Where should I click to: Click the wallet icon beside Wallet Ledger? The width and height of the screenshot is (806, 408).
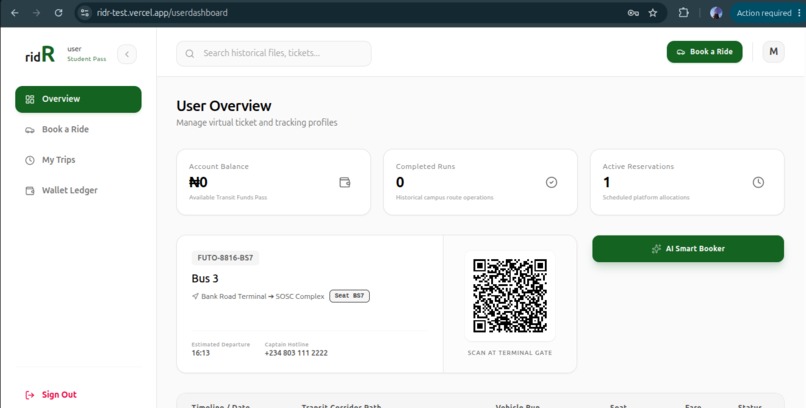tap(30, 191)
